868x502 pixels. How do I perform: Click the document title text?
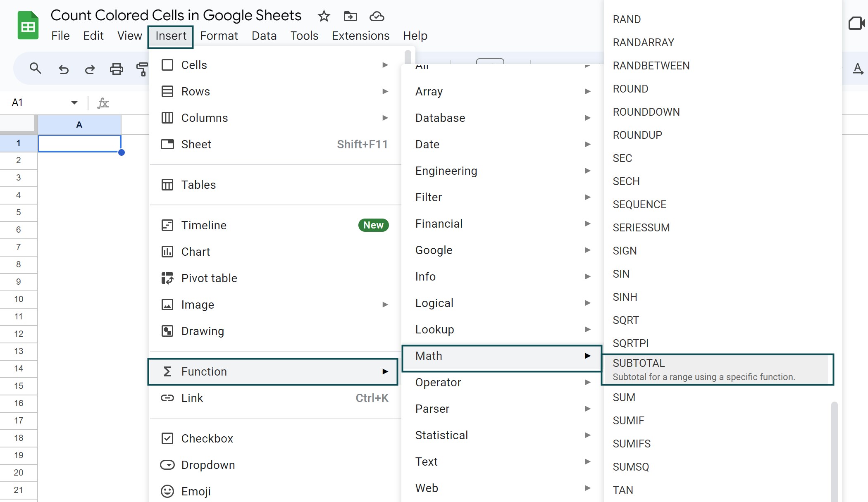click(x=176, y=15)
